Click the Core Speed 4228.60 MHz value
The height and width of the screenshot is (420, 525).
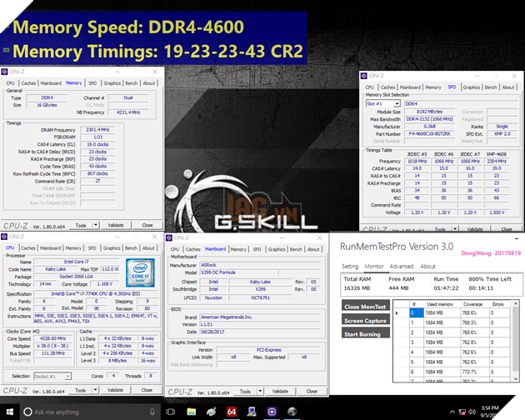(x=52, y=338)
